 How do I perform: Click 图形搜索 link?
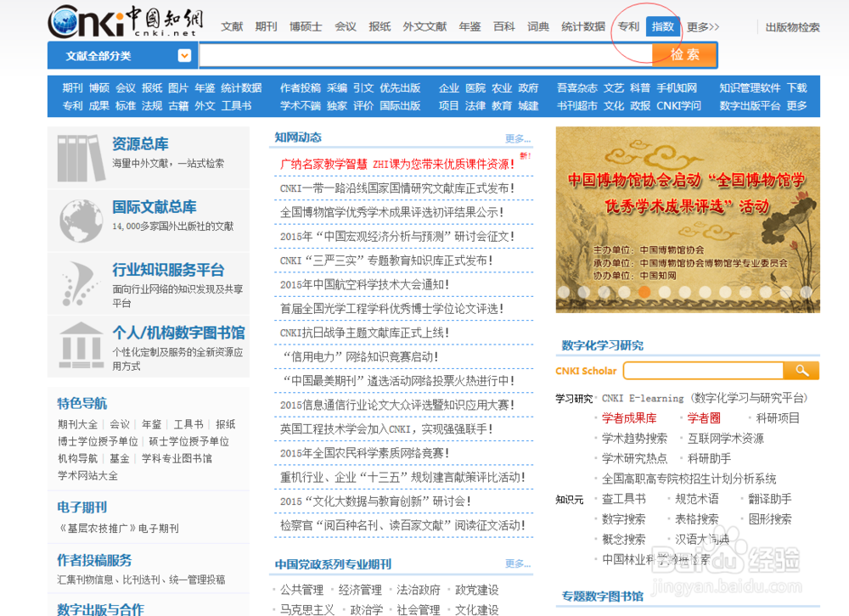(770, 518)
